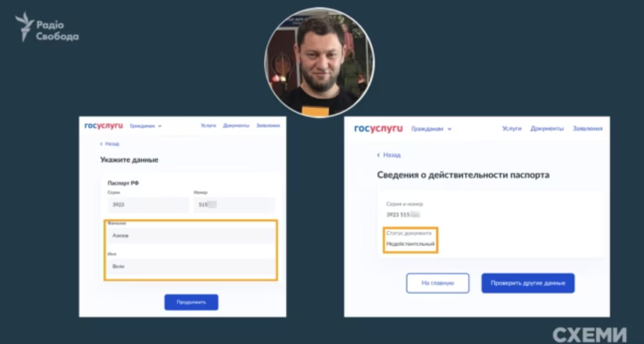Click the госуслуги logo in passport validity panel

tap(378, 128)
